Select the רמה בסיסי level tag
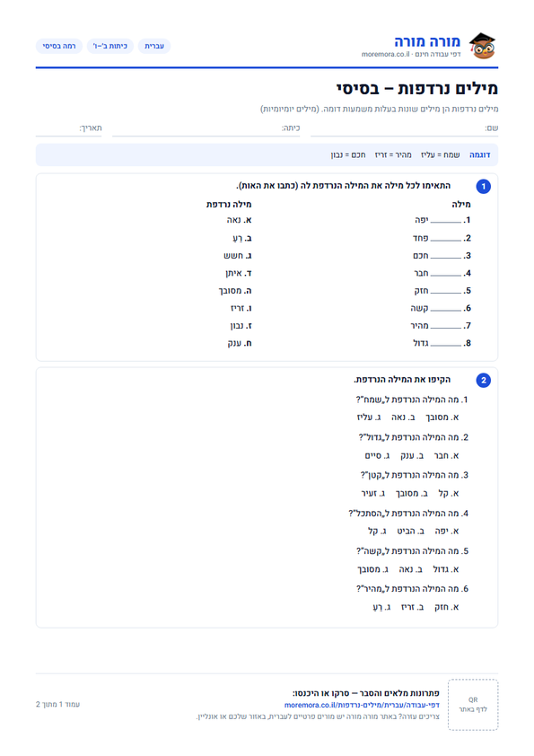The image size is (534, 756). tap(59, 46)
